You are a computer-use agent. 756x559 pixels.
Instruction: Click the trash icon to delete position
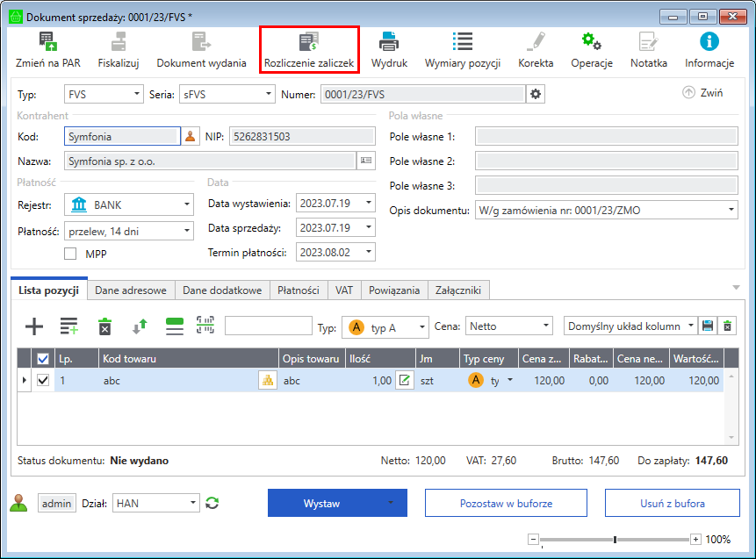tap(104, 326)
